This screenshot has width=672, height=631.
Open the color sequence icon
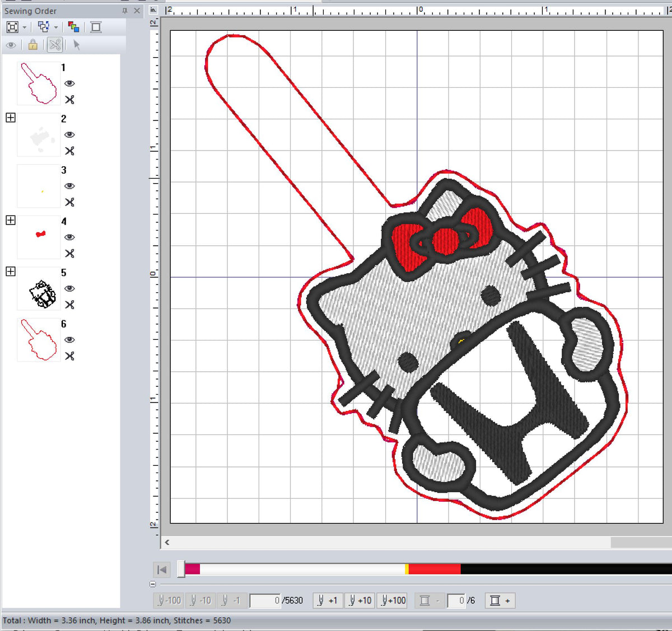point(73,26)
